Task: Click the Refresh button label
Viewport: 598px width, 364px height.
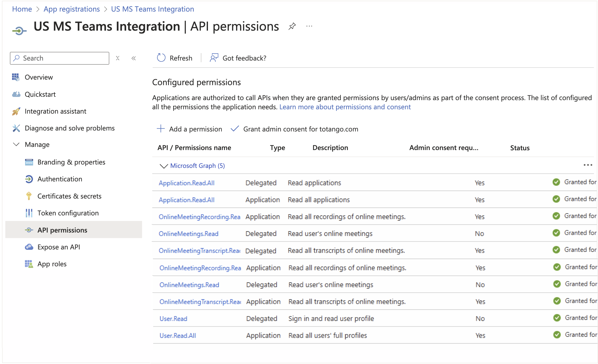Action: pos(181,58)
